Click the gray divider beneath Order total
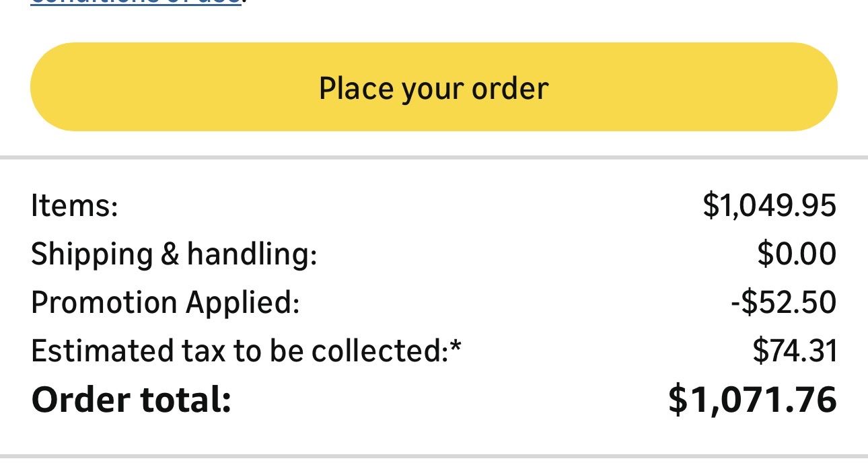 tap(434, 456)
